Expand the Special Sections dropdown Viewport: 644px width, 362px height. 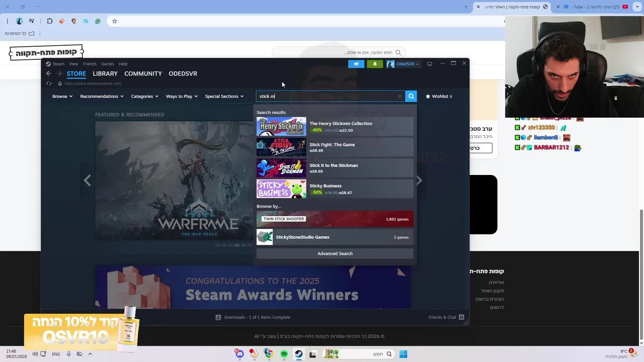coord(224,96)
